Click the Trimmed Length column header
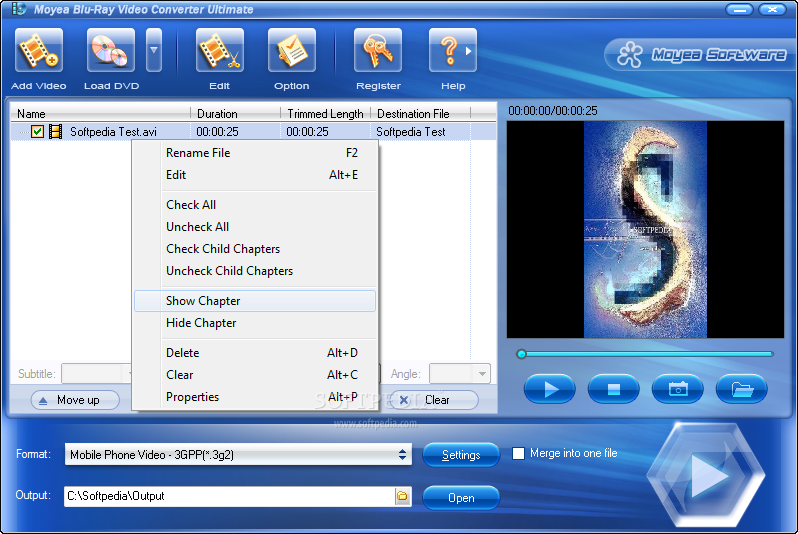The width and height of the screenshot is (798, 534). 325,114
